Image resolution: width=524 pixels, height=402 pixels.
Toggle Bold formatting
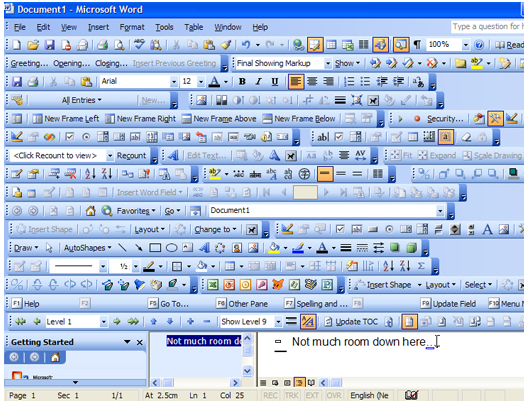[242, 82]
